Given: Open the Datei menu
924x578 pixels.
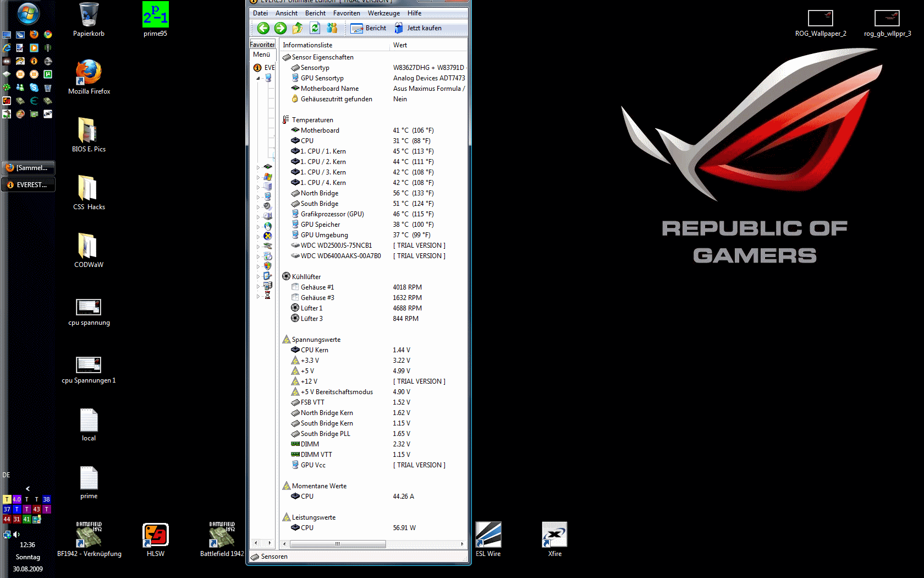Looking at the screenshot, I should click(x=260, y=13).
